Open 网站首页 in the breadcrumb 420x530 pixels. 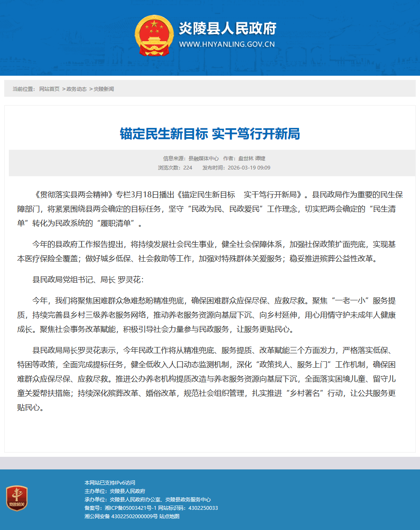point(49,89)
